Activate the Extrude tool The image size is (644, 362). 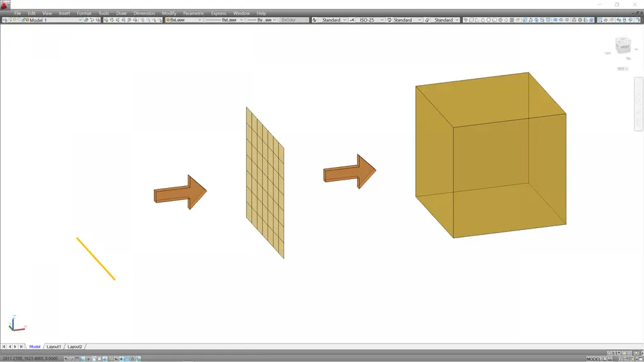click(x=524, y=20)
